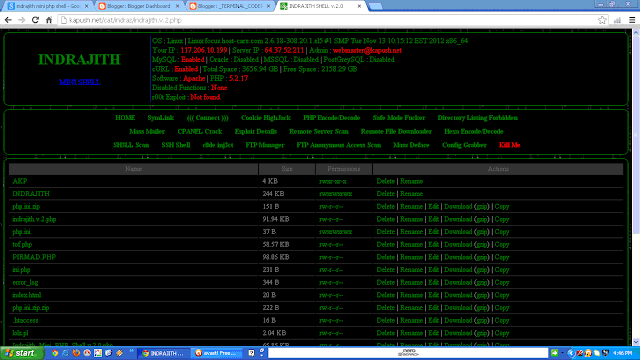
Task: Delete the AKP folder
Action: click(x=386, y=181)
